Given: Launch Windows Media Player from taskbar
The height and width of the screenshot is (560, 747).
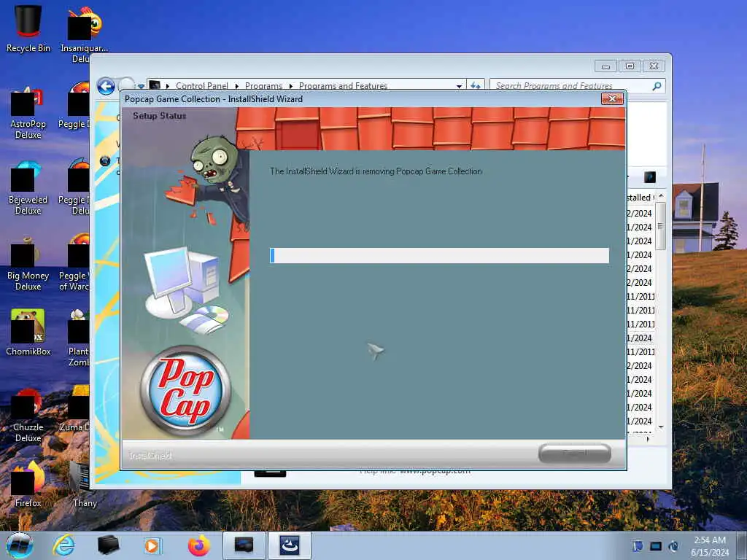Looking at the screenshot, I should click(x=152, y=545).
